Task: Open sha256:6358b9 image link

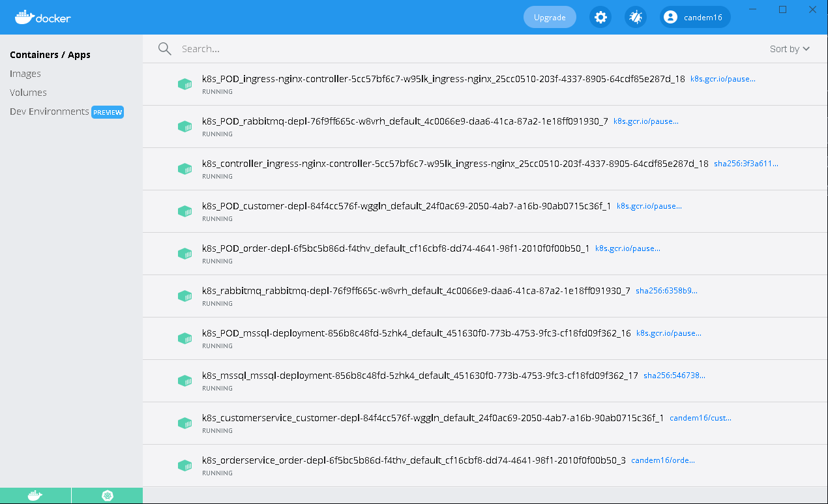Action: pos(666,291)
